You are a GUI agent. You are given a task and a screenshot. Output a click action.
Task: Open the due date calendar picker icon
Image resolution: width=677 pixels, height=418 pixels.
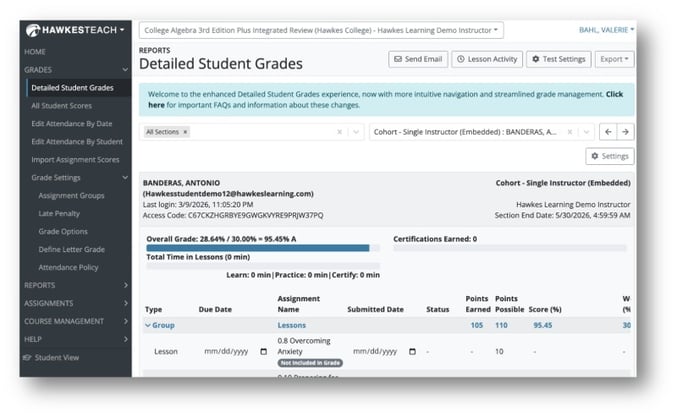click(263, 352)
